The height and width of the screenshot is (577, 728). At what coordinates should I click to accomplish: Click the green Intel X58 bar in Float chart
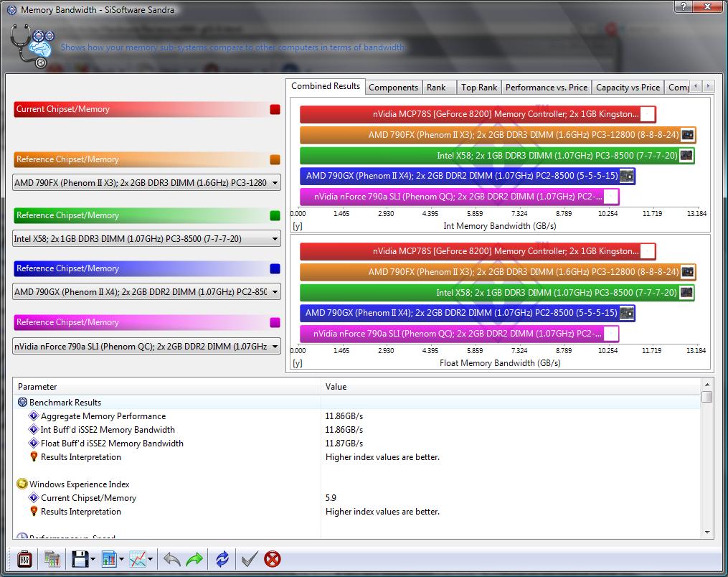(497, 293)
